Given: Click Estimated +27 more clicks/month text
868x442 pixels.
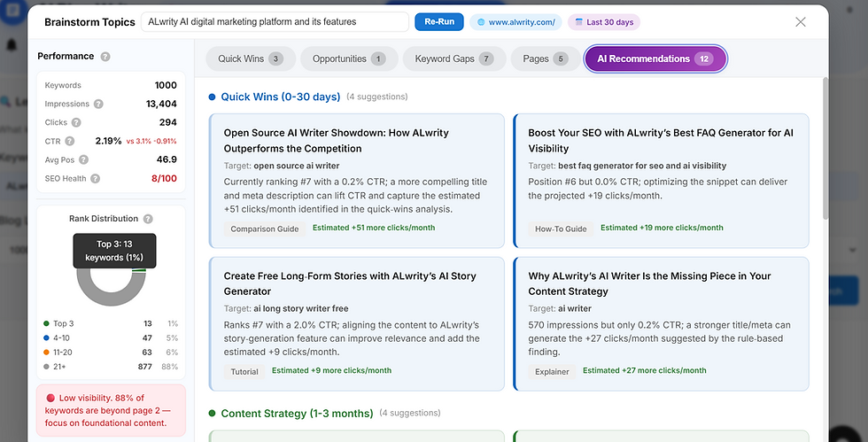Looking at the screenshot, I should (x=645, y=370).
